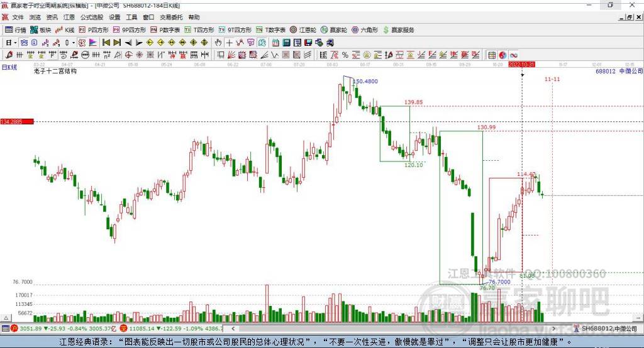Screen dimensions: 644x348
Task: Click the yin-yang taiji icon
Action: coord(502,55)
